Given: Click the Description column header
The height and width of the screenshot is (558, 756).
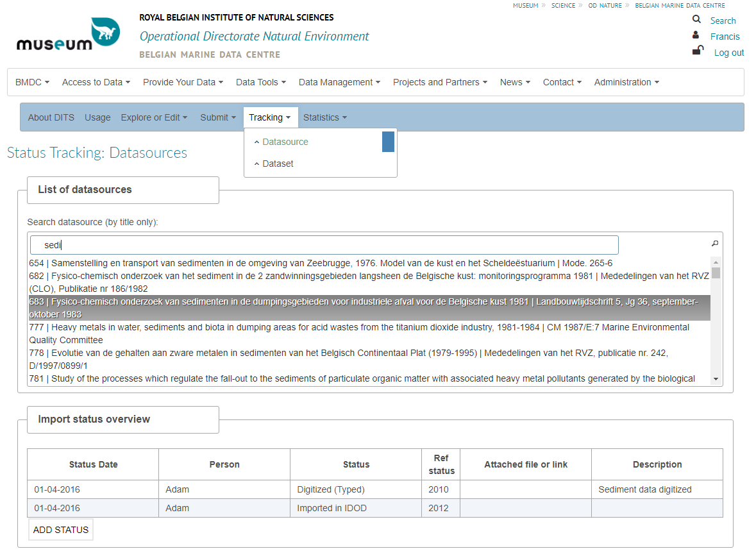Looking at the screenshot, I should (x=657, y=464).
